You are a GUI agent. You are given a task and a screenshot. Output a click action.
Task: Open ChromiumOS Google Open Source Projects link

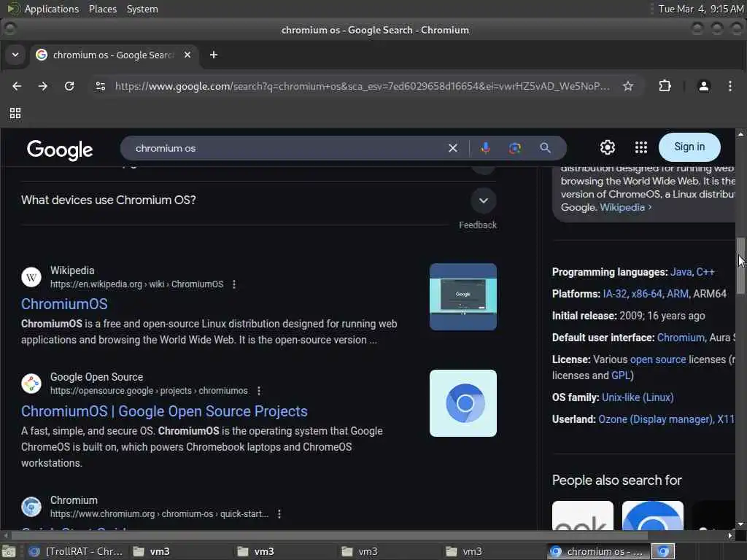[164, 411]
